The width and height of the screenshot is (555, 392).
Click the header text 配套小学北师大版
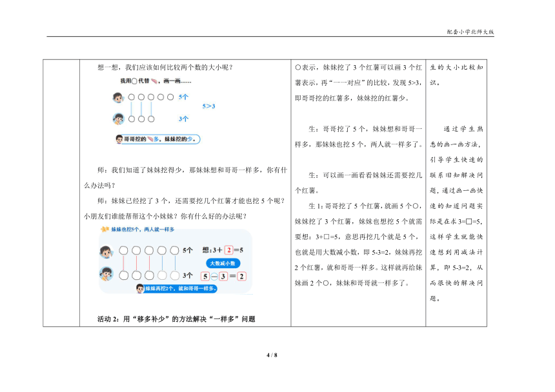click(470, 32)
